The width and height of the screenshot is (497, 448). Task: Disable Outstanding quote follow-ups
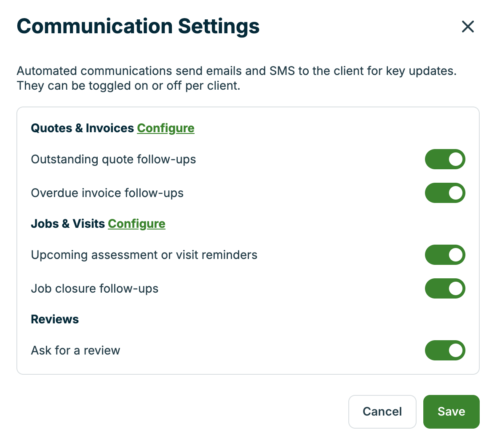click(445, 159)
